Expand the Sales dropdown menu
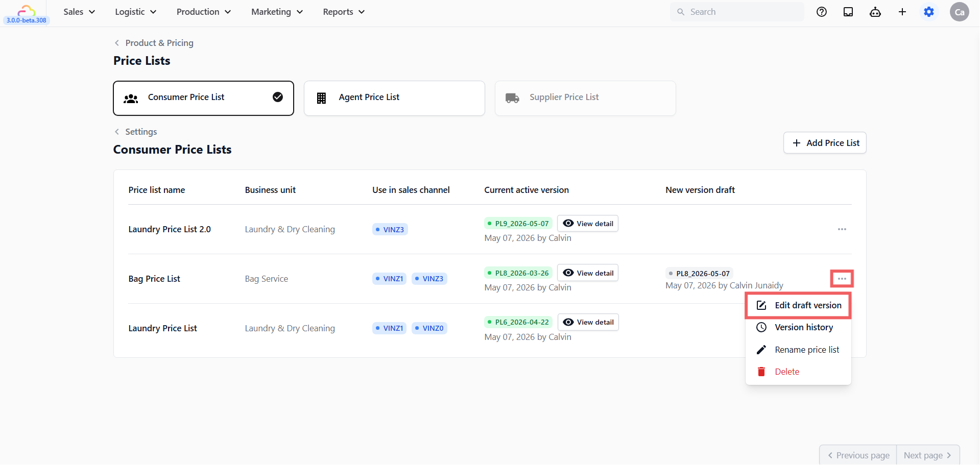The image size is (980, 465). (79, 12)
